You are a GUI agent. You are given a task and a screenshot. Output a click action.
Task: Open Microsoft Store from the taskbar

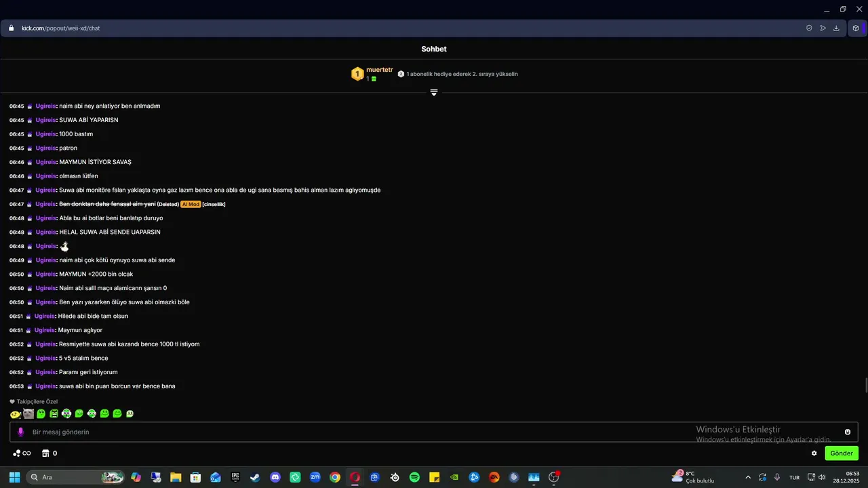[x=195, y=477]
